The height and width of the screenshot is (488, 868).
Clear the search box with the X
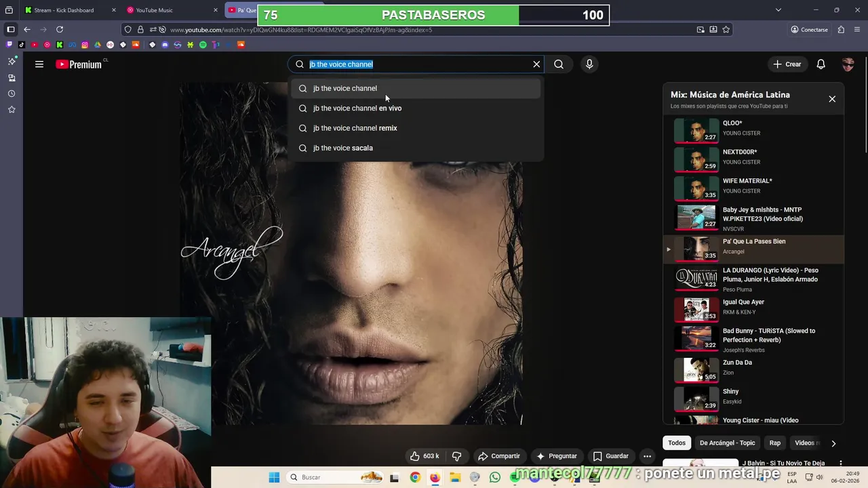[x=536, y=64]
